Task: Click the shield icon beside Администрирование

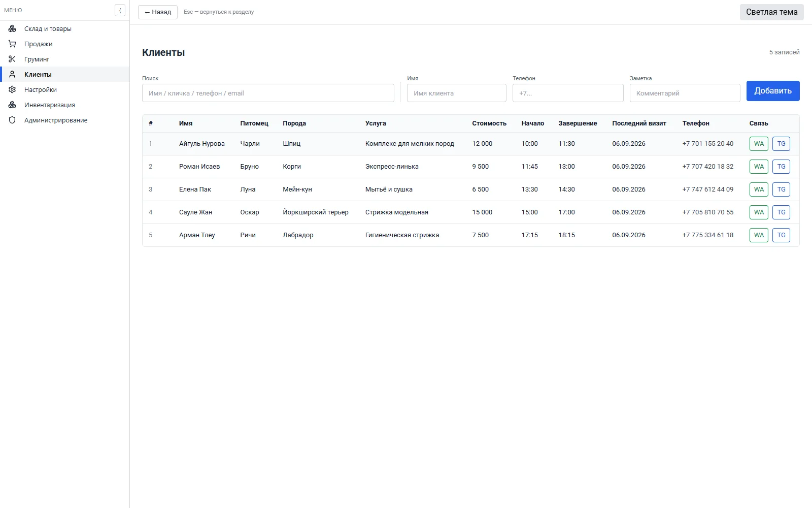Action: [x=12, y=120]
